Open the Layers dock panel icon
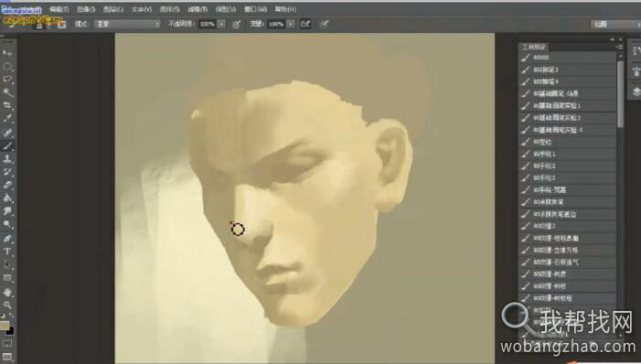 636,92
